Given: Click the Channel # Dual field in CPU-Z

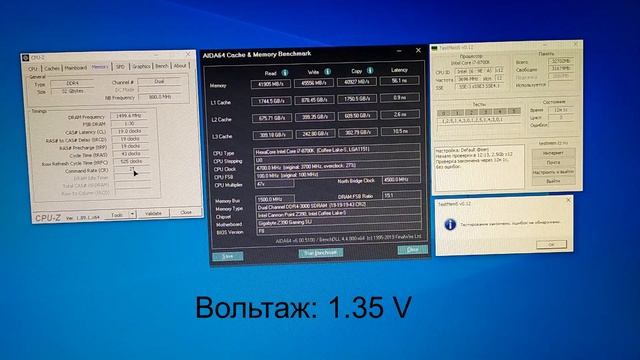Looking at the screenshot, I should coord(159,82).
